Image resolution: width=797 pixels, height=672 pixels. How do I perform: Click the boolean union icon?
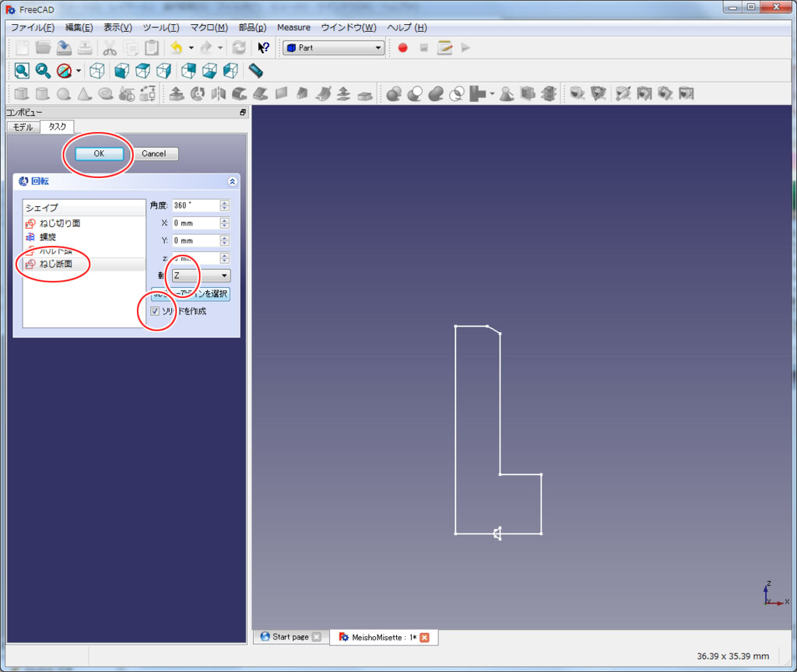click(436, 93)
